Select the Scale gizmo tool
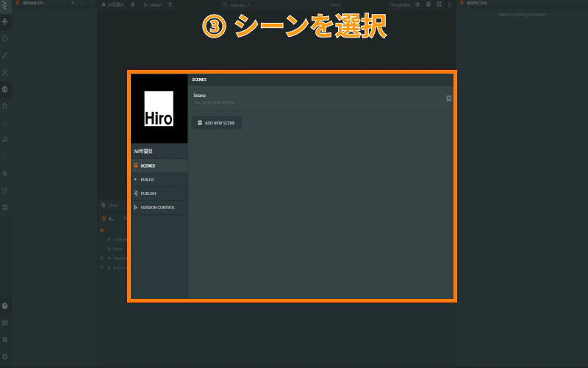588x368 pixels. (x=5, y=55)
